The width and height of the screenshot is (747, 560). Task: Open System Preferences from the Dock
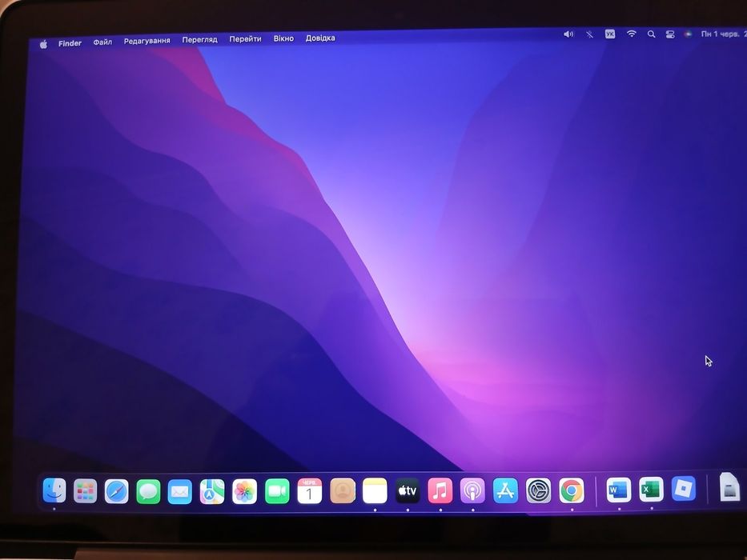(x=538, y=490)
